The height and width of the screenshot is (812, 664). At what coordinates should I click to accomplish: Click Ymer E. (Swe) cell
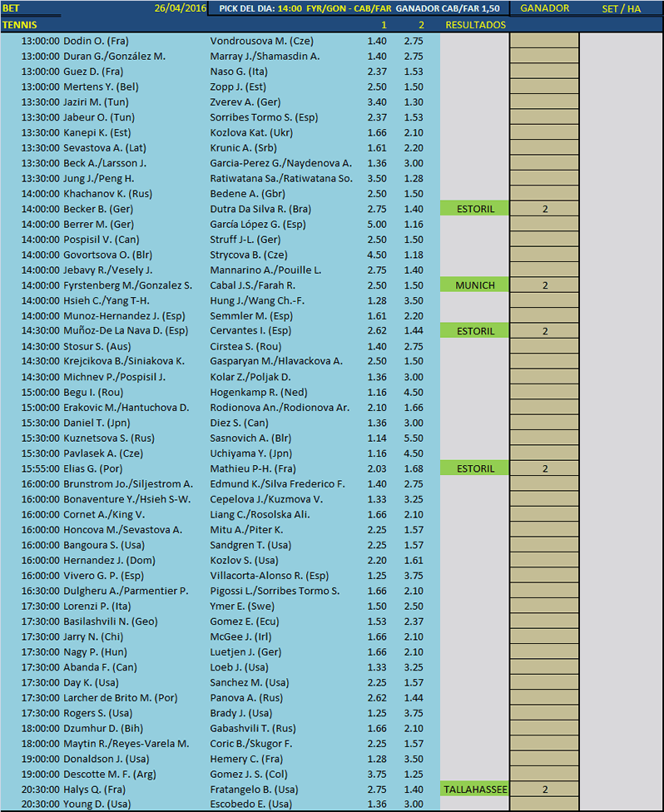(x=242, y=606)
